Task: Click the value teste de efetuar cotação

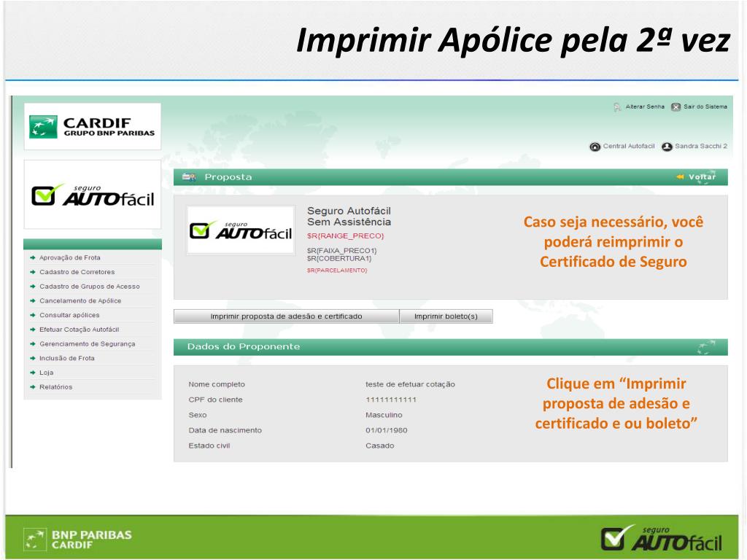Action: coord(410,384)
